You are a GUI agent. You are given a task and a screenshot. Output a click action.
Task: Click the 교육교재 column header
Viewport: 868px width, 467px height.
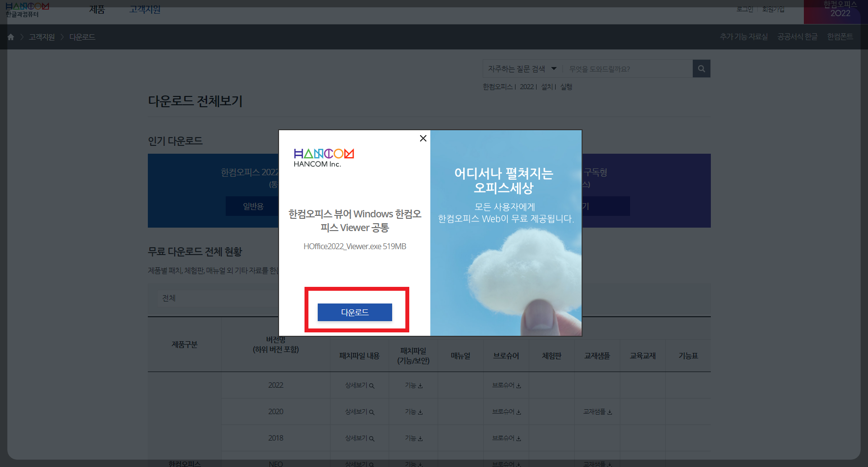click(643, 356)
